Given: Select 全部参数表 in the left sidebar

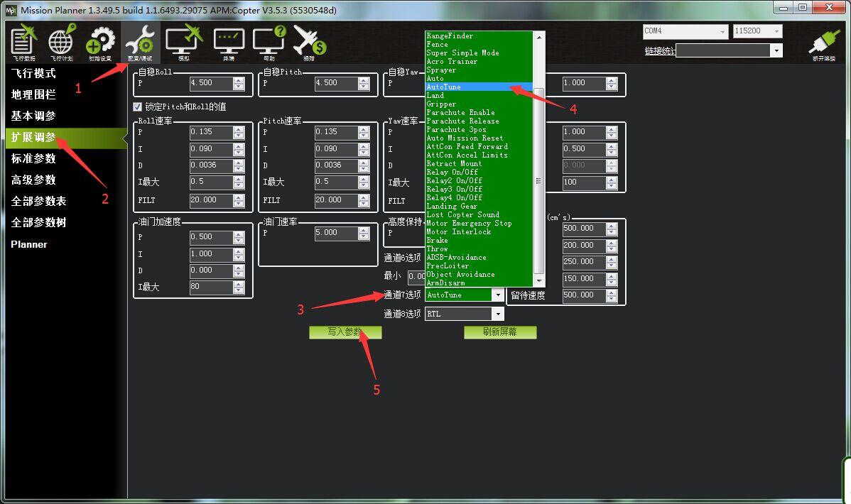Looking at the screenshot, I should coord(38,201).
